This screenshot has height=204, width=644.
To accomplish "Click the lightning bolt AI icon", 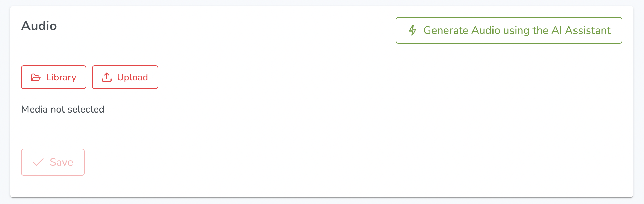I will (412, 30).
